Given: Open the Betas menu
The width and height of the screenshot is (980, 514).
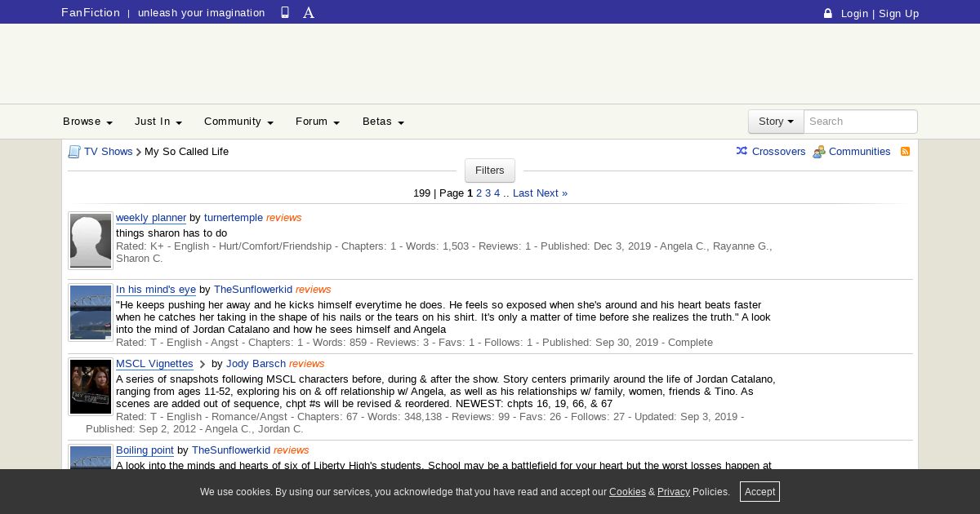Looking at the screenshot, I should 383,122.
